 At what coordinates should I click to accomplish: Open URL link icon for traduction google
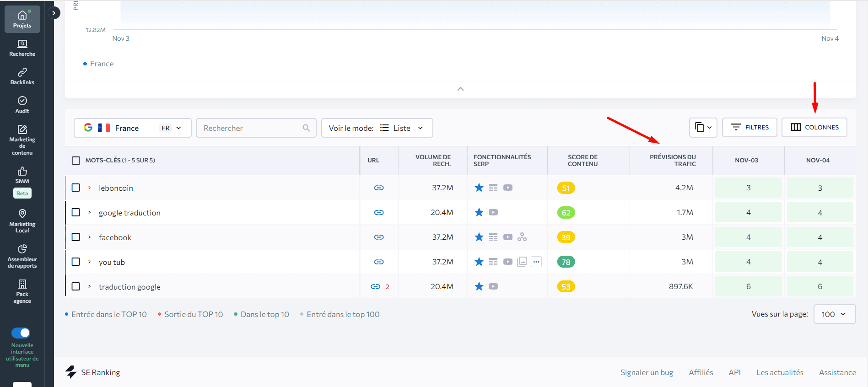375,286
